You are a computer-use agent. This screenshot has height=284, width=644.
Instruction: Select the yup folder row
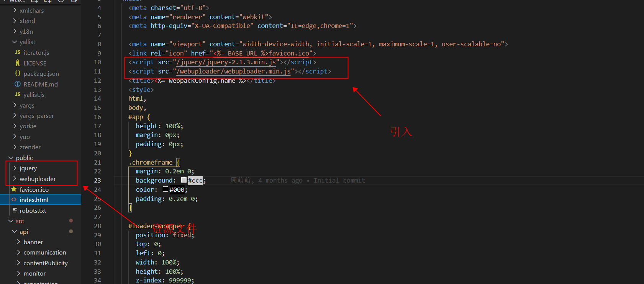click(x=41, y=137)
